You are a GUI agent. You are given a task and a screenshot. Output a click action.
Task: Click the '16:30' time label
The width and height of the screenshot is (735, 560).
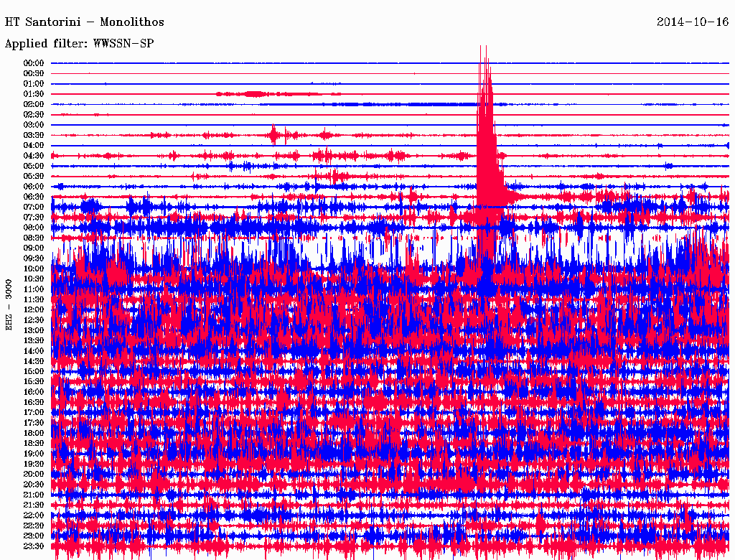[x=34, y=403]
